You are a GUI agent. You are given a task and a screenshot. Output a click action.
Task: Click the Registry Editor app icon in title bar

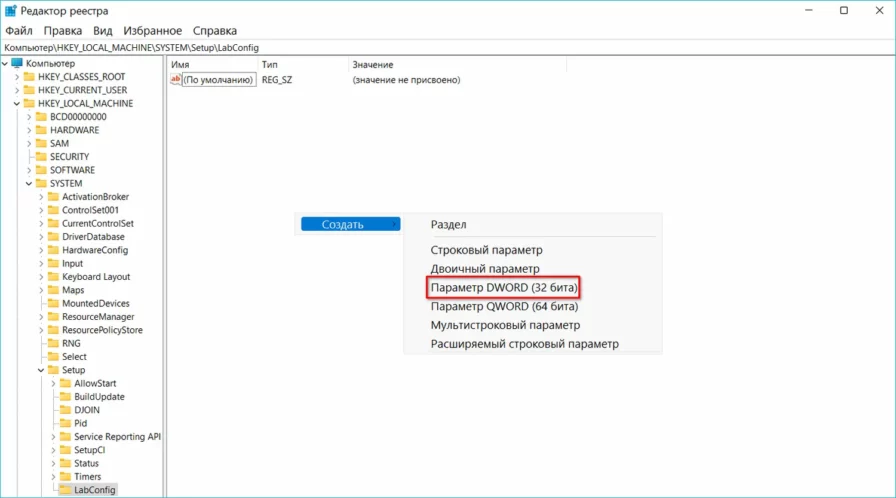click(10, 11)
